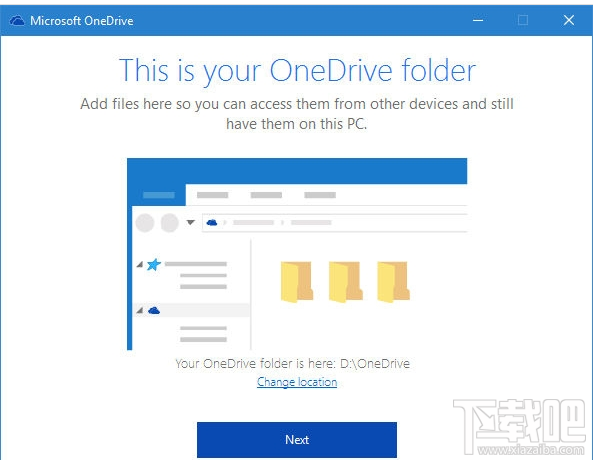Click the Microsoft OneDrive window title text
The width and height of the screenshot is (593, 460).
click(x=82, y=21)
